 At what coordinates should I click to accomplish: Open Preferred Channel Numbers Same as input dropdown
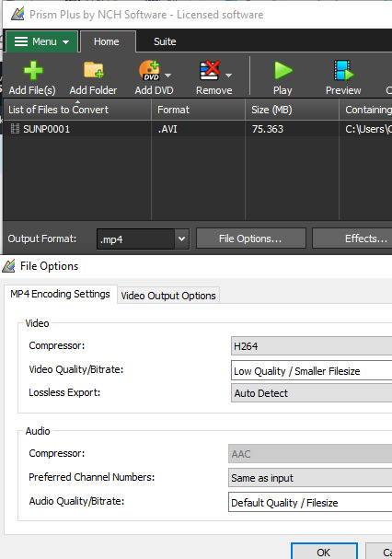click(x=310, y=477)
